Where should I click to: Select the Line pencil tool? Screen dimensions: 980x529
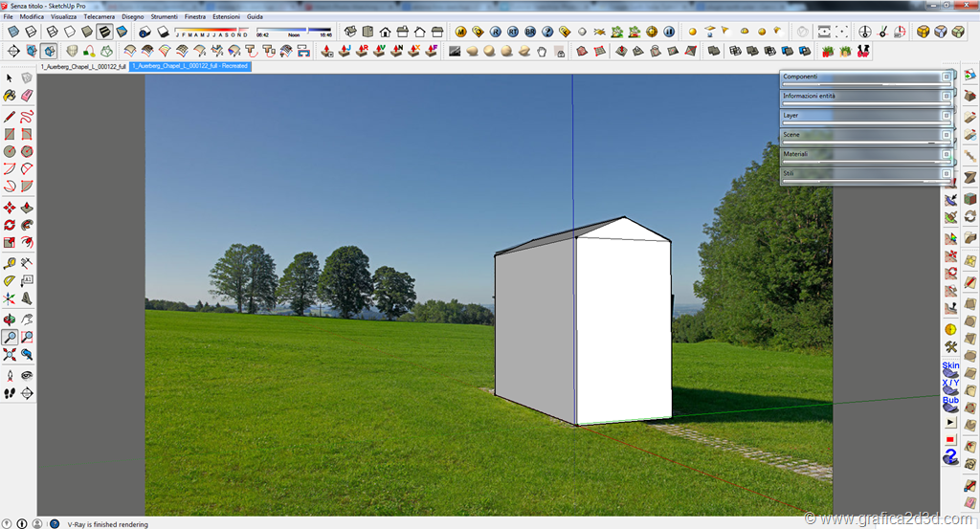click(10, 116)
